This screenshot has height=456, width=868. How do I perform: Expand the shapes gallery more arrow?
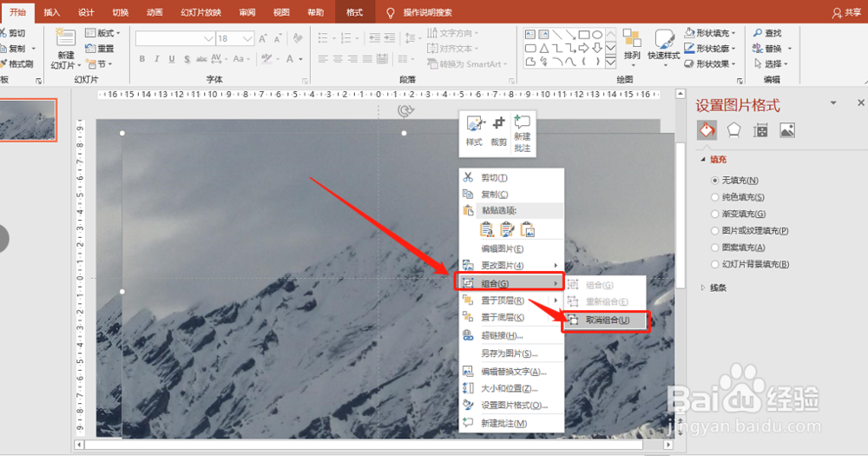610,63
